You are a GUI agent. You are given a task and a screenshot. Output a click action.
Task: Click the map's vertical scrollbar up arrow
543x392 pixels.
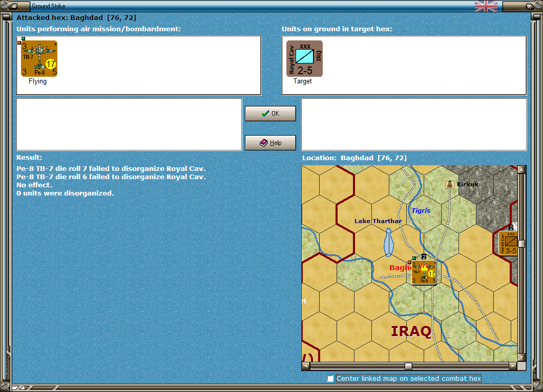(521, 169)
